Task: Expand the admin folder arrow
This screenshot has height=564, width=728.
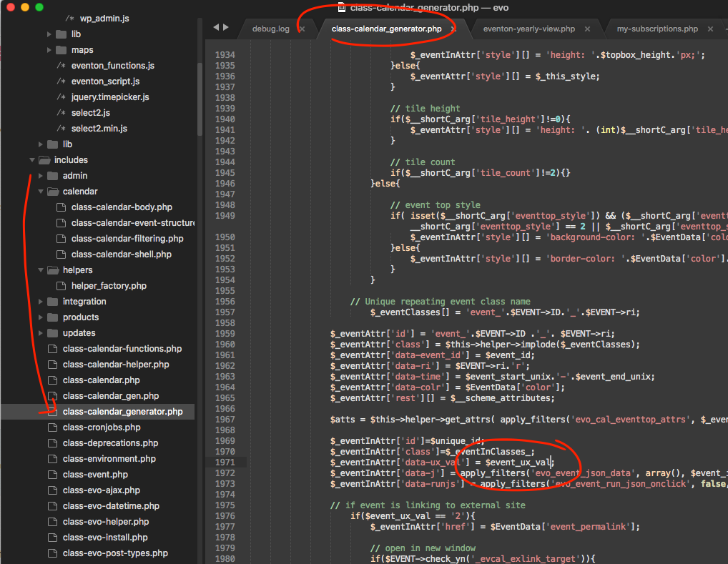Action: tap(41, 176)
